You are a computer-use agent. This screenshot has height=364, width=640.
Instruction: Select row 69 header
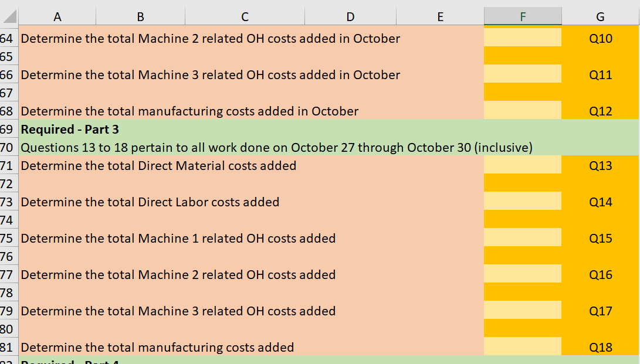[8, 129]
